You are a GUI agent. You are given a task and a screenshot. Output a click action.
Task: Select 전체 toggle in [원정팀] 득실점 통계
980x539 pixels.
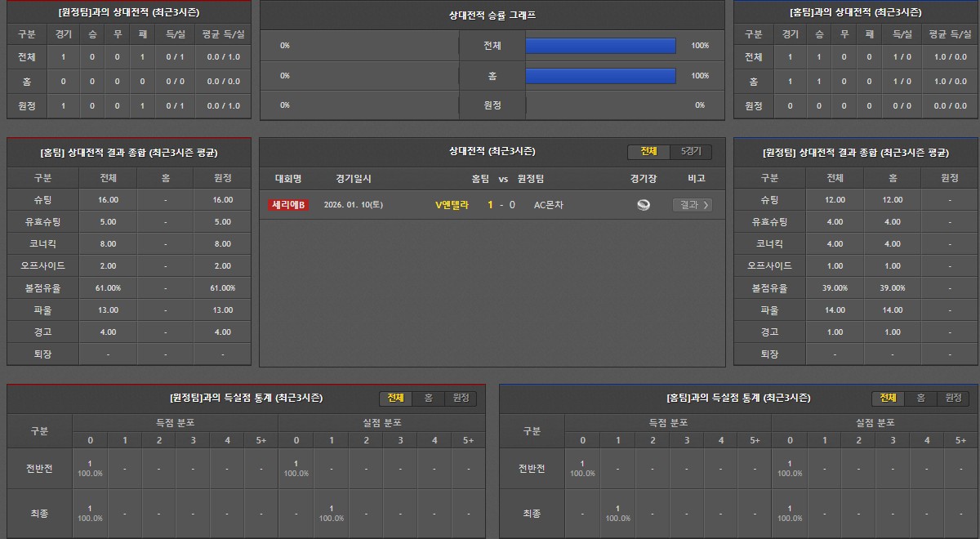(x=395, y=398)
